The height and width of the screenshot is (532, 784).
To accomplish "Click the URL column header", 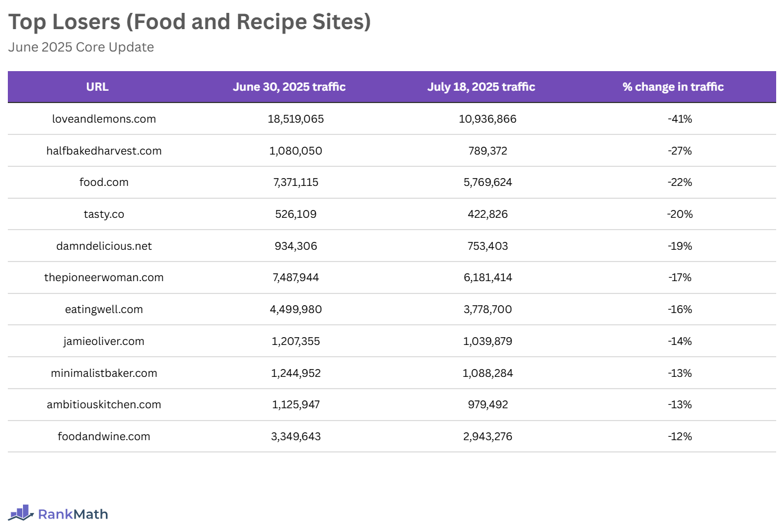I will pos(97,87).
